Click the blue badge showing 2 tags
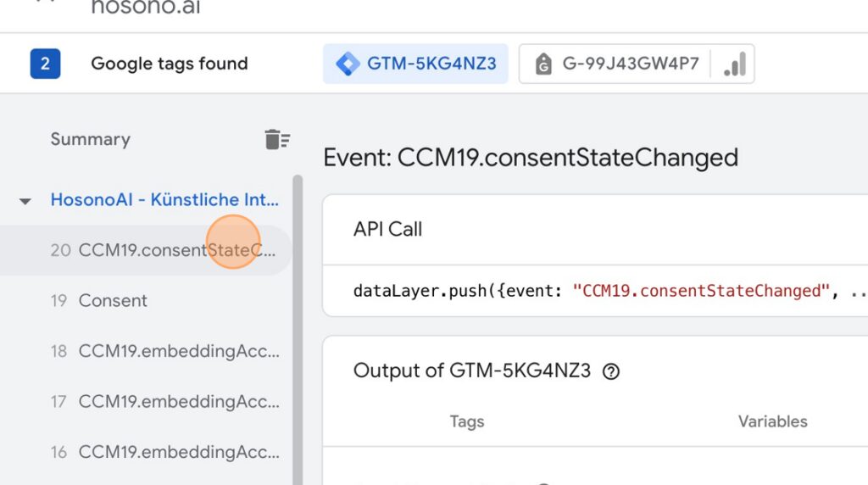868x485 pixels. coord(45,64)
